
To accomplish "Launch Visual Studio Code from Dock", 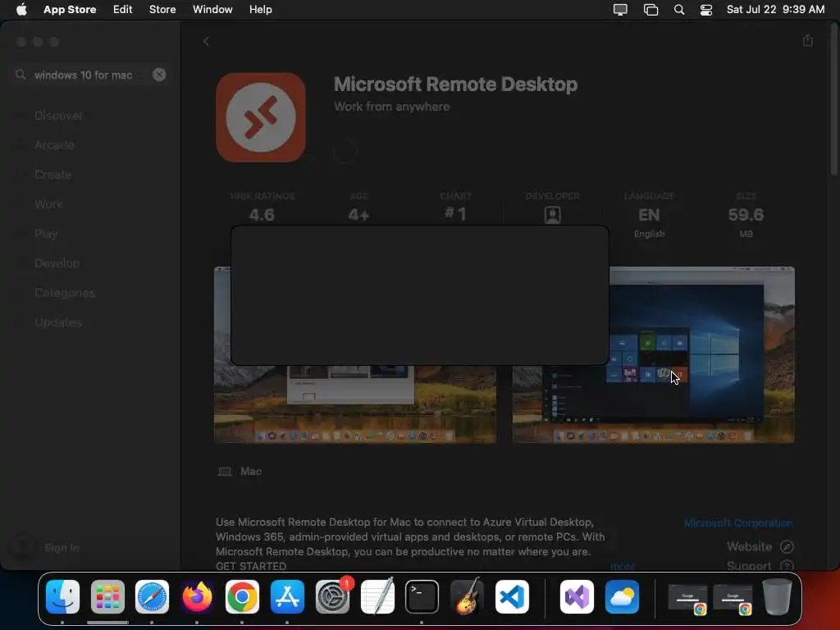I will click(512, 596).
